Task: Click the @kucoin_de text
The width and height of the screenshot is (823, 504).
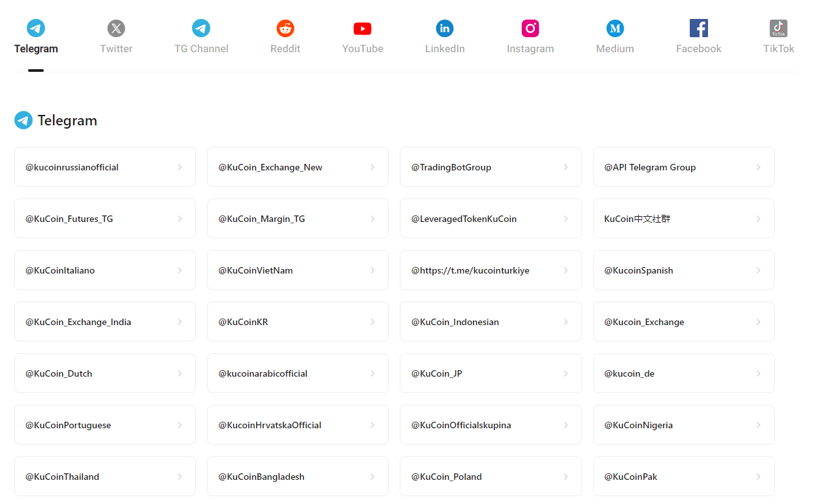Action: click(629, 373)
